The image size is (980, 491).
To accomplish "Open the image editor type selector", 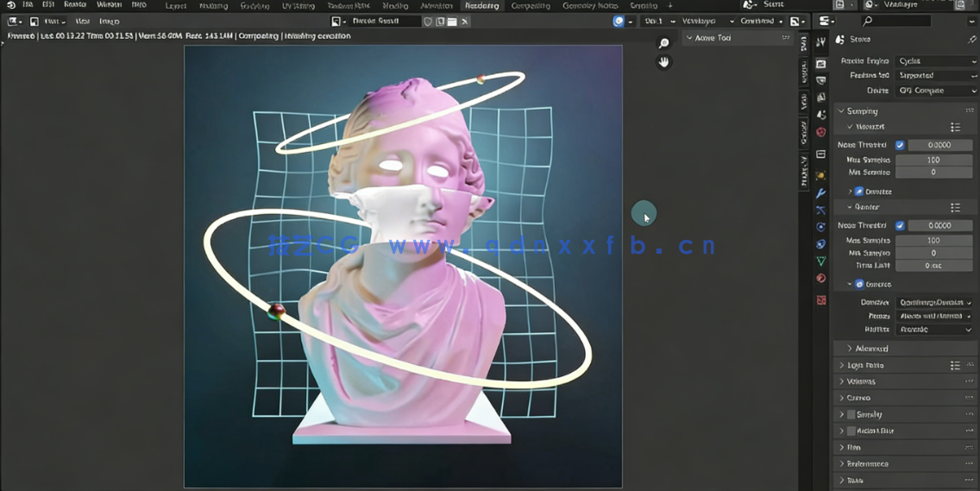I will 15,22.
